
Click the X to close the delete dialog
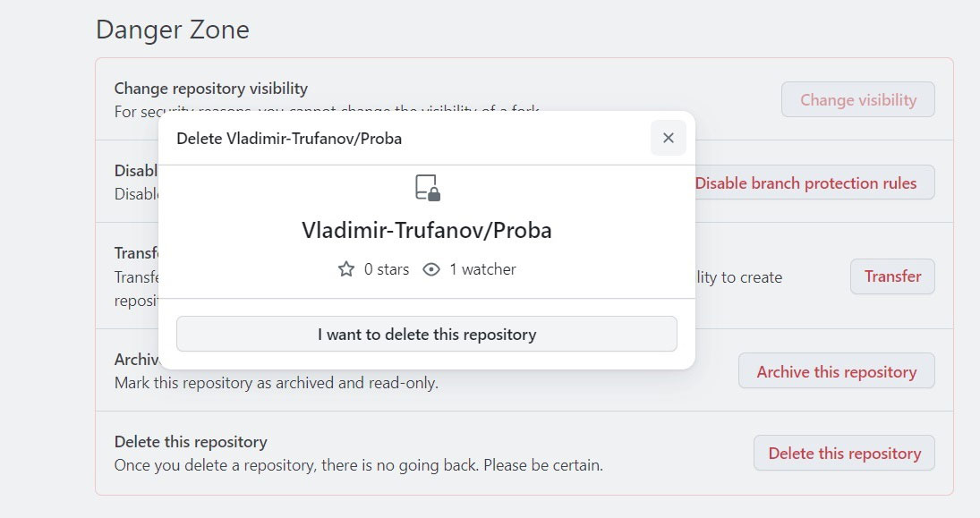click(x=668, y=138)
